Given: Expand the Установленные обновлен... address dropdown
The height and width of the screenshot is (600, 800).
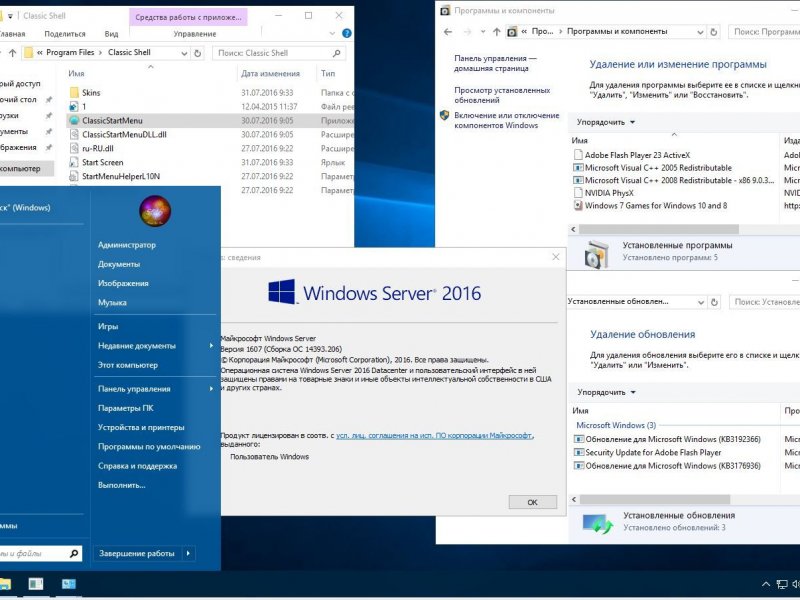Looking at the screenshot, I should click(x=701, y=302).
